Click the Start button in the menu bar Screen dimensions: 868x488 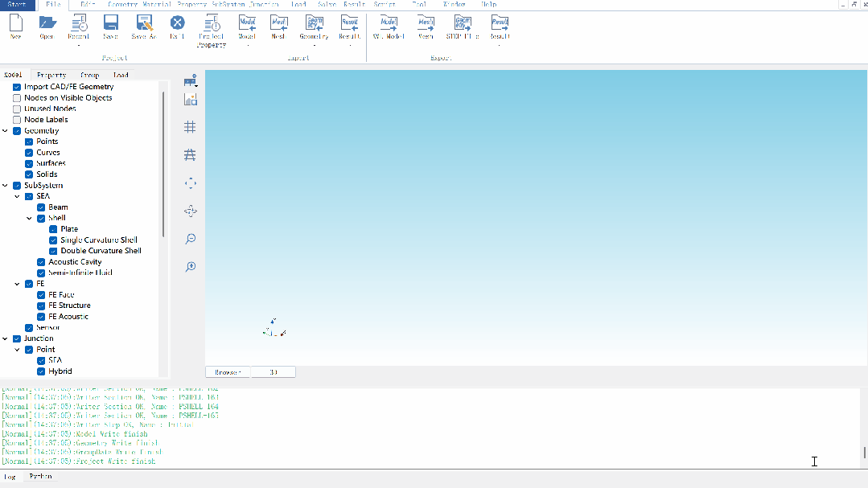(x=17, y=5)
